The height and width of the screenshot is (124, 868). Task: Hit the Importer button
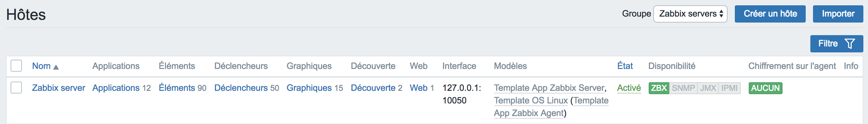coord(838,14)
